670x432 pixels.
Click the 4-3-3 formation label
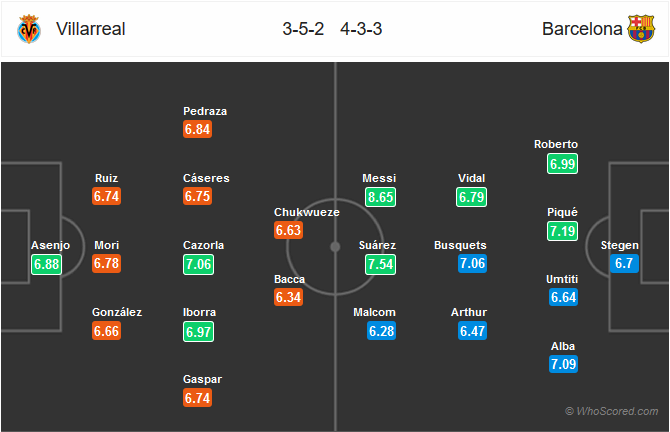coord(361,29)
